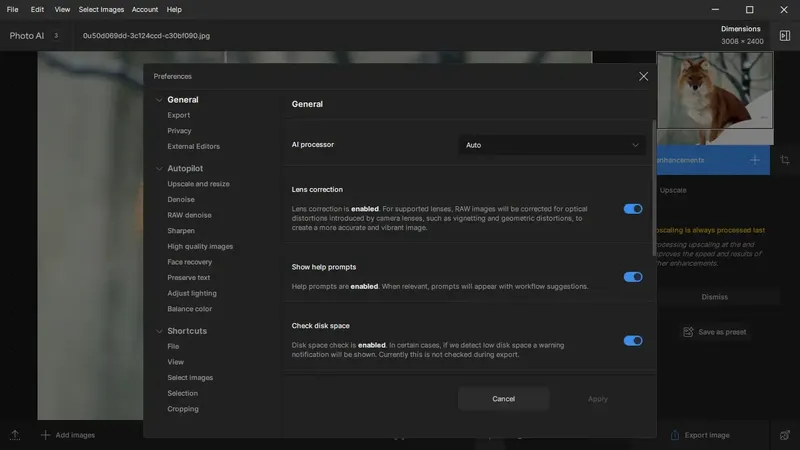Screen dimensions: 800x450
Task: Click the Photo AI title label
Action: [27, 36]
